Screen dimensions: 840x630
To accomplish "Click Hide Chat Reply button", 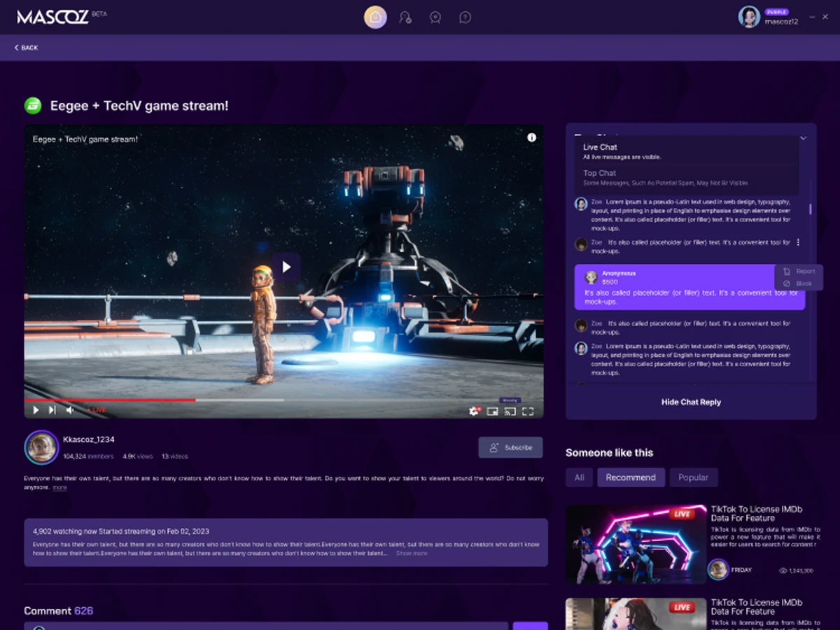I will tap(691, 402).
